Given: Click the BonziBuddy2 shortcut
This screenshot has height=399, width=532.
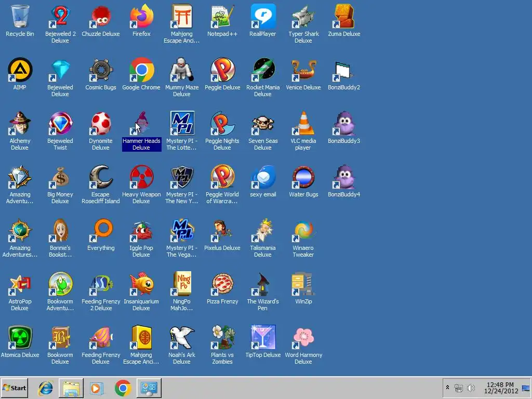Looking at the screenshot, I should [x=344, y=71].
